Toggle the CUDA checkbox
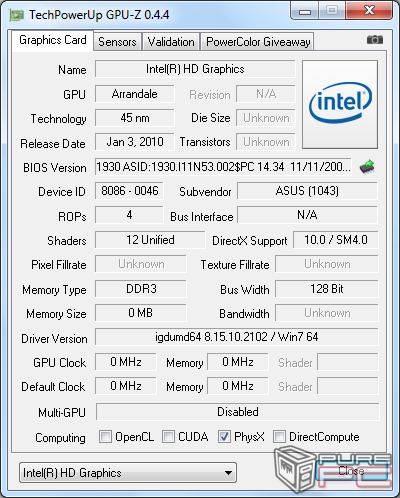Viewport: 400px width, 498px height. (168, 436)
